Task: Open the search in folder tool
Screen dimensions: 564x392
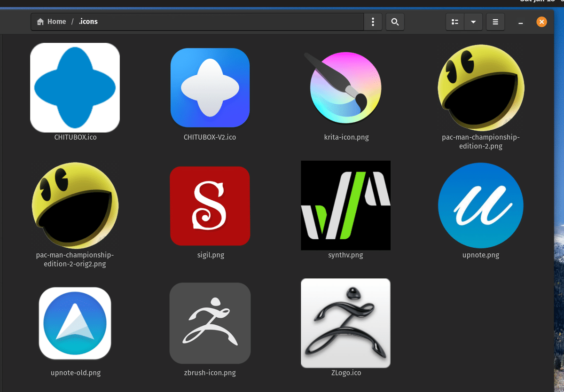Action: tap(395, 22)
